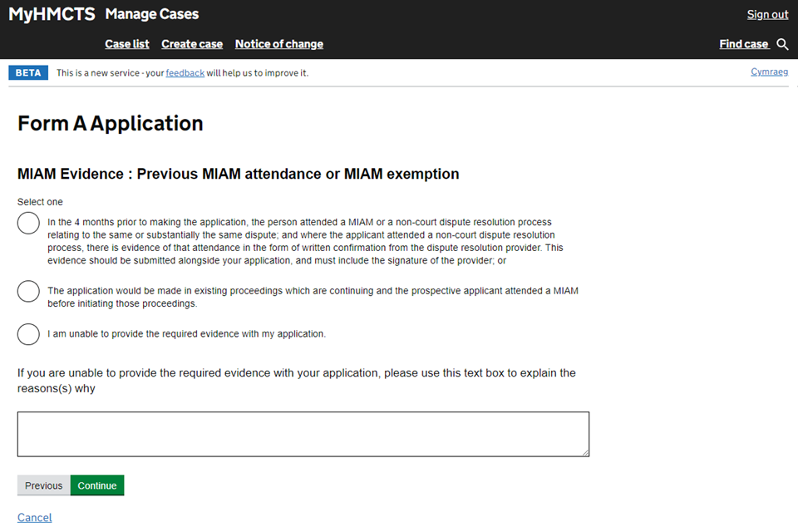The image size is (798, 532).
Task: Choose the existing proceedings radio option
Action: click(29, 292)
